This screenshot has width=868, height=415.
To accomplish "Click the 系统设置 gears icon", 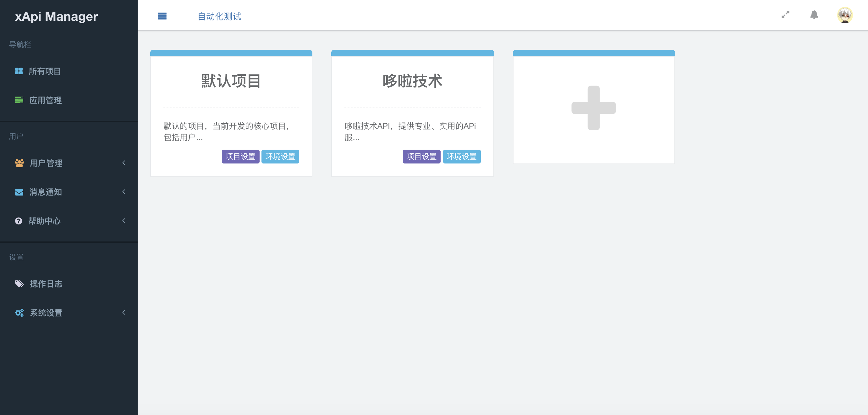I will pos(19,313).
